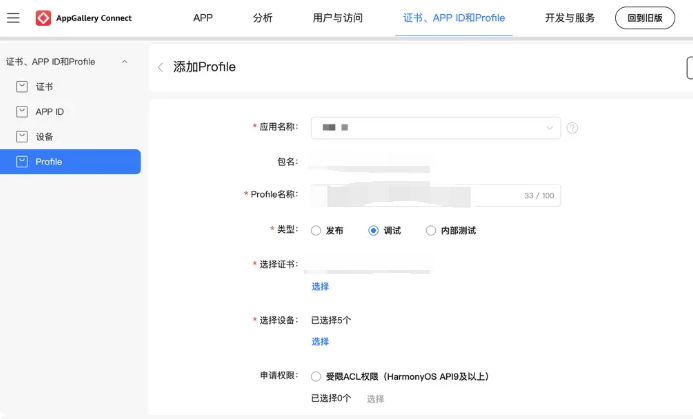Click the AppGallery Connect logo
The width and height of the screenshot is (693, 419).
(84, 18)
